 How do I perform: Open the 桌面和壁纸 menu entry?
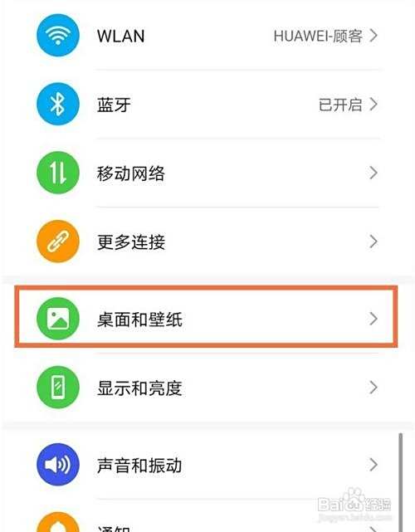point(206,317)
